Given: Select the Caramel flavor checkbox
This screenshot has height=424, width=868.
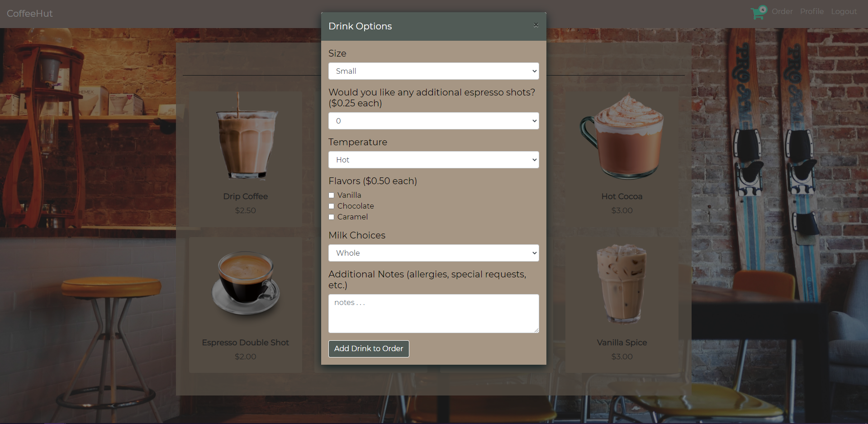Looking at the screenshot, I should [x=331, y=217].
